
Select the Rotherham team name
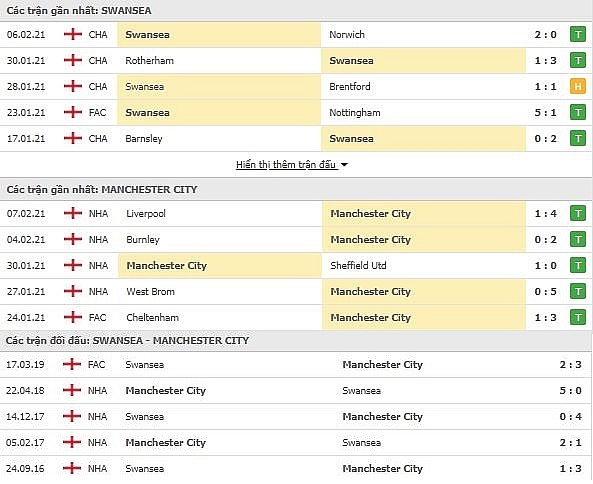point(149,60)
